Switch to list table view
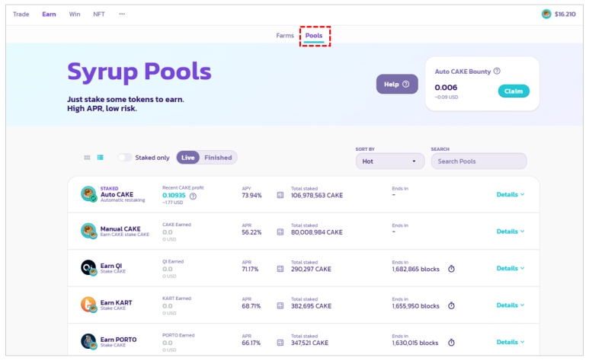Screen dimensions: 589x364 [101, 158]
